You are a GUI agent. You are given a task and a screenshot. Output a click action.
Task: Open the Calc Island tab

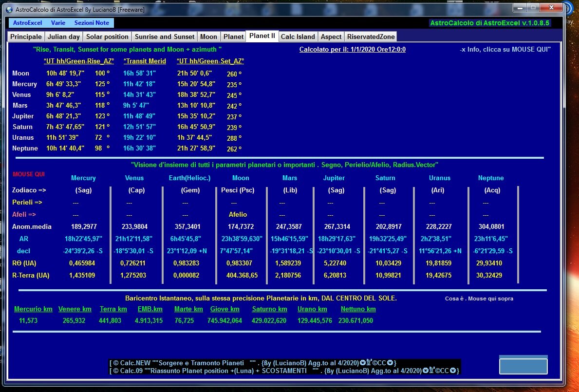(298, 37)
